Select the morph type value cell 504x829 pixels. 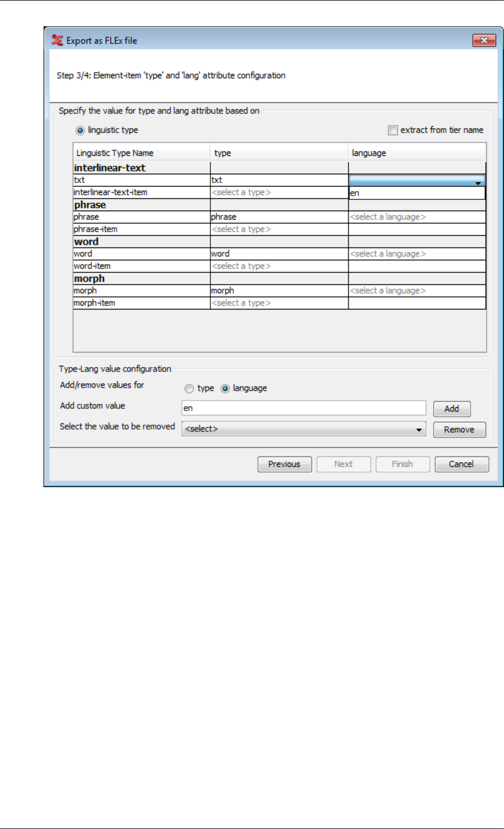[x=279, y=290]
